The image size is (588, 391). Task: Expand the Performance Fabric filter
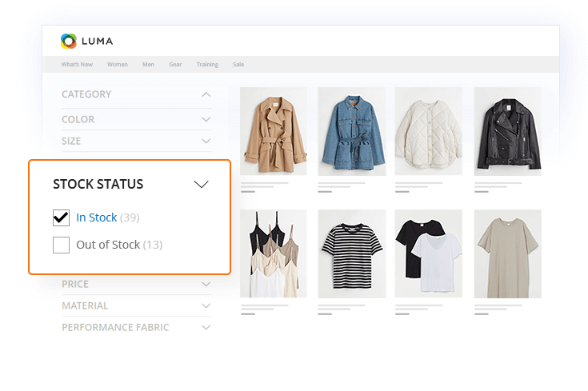tap(206, 327)
